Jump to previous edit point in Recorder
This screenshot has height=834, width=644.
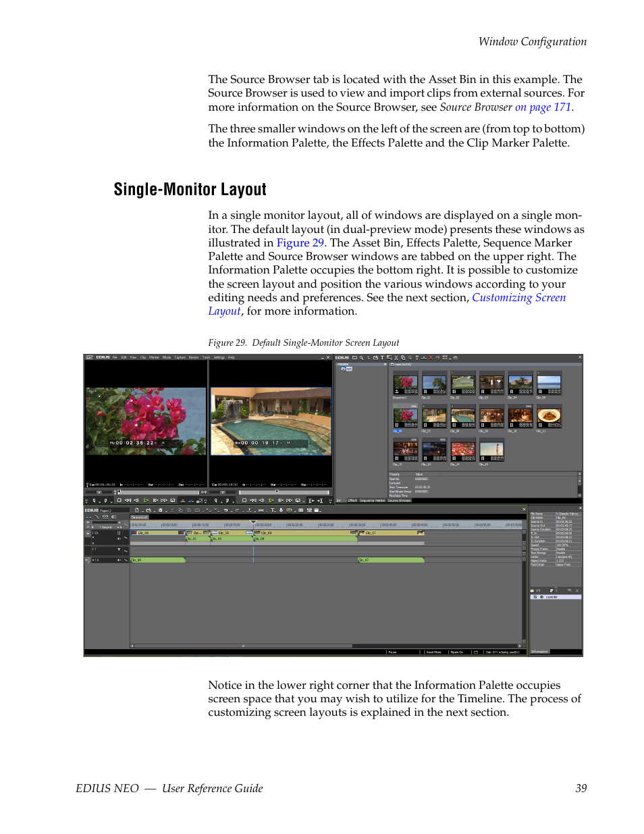311,500
